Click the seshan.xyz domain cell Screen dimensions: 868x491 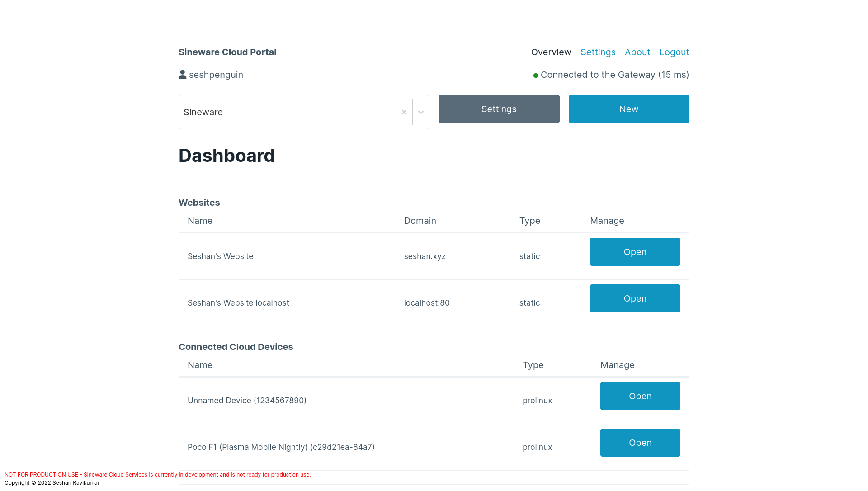[x=425, y=256]
